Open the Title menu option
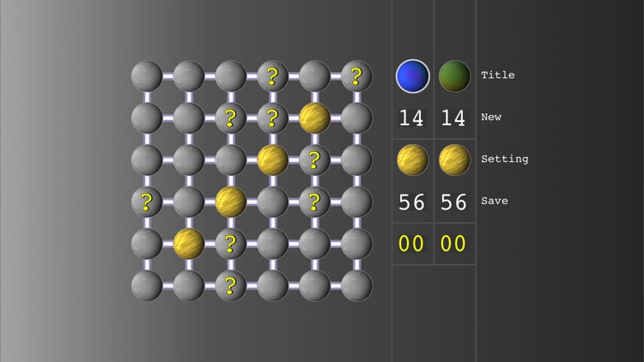The width and height of the screenshot is (644, 362). tap(497, 75)
